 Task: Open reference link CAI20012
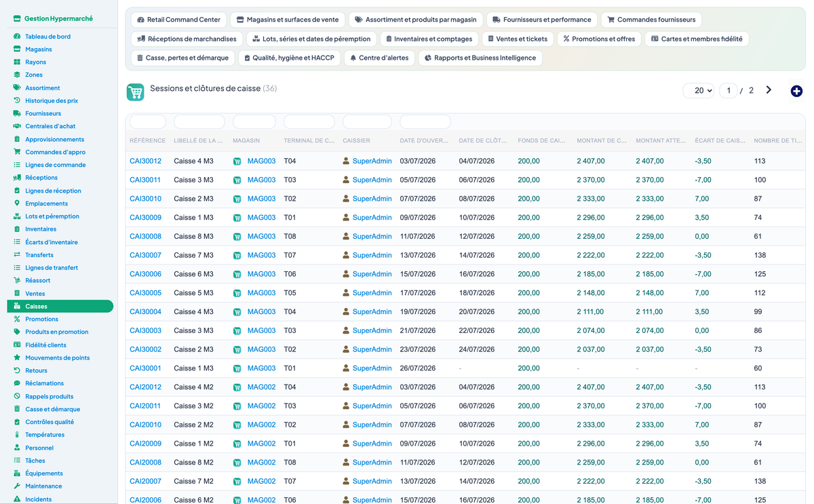click(145, 387)
